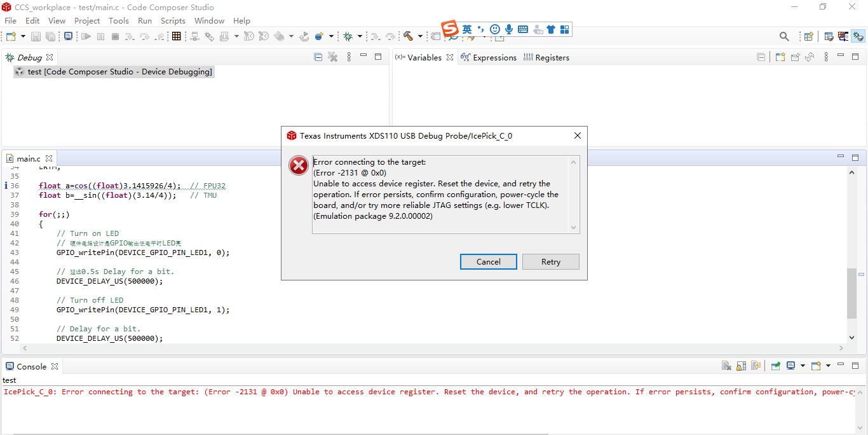Click Collapse All in the Debug view
Viewport: 868px width, 435px height.
click(318, 57)
